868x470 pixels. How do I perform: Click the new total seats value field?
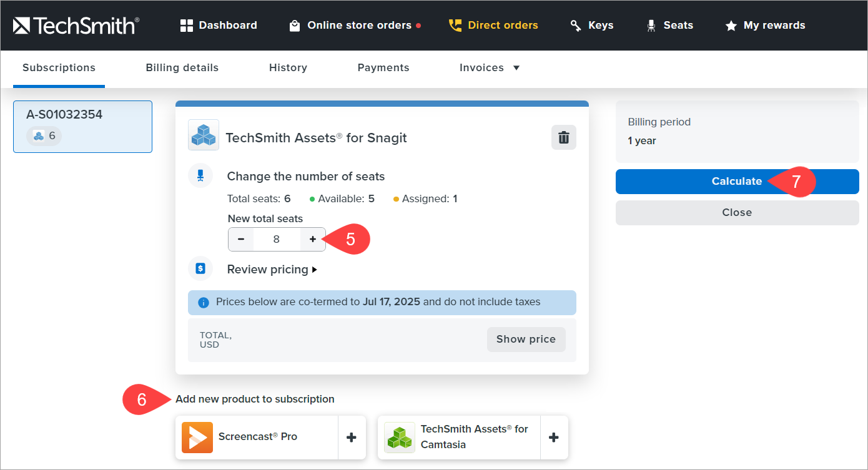pyautogui.click(x=277, y=239)
